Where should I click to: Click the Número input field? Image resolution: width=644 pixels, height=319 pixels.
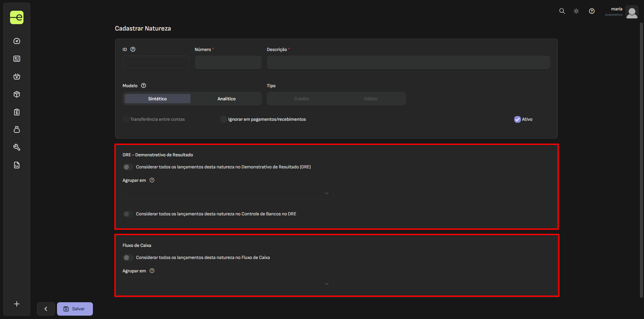[228, 62]
